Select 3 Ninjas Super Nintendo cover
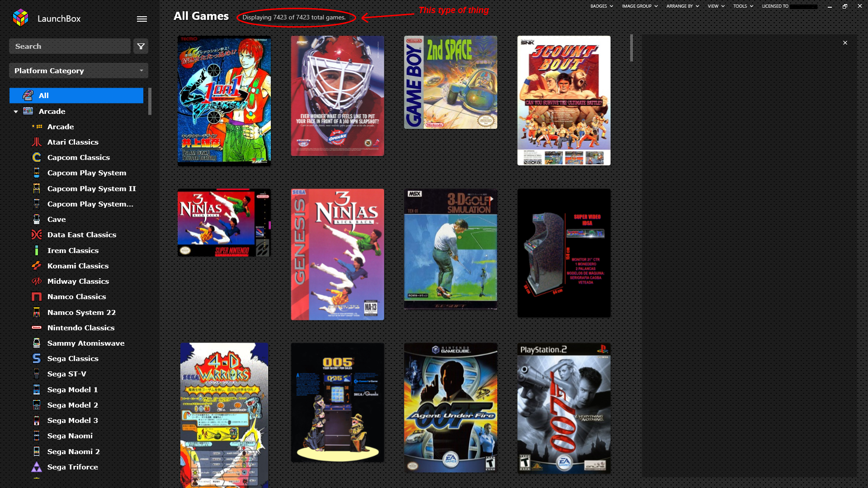Viewport: 868px width, 488px height. [x=224, y=223]
